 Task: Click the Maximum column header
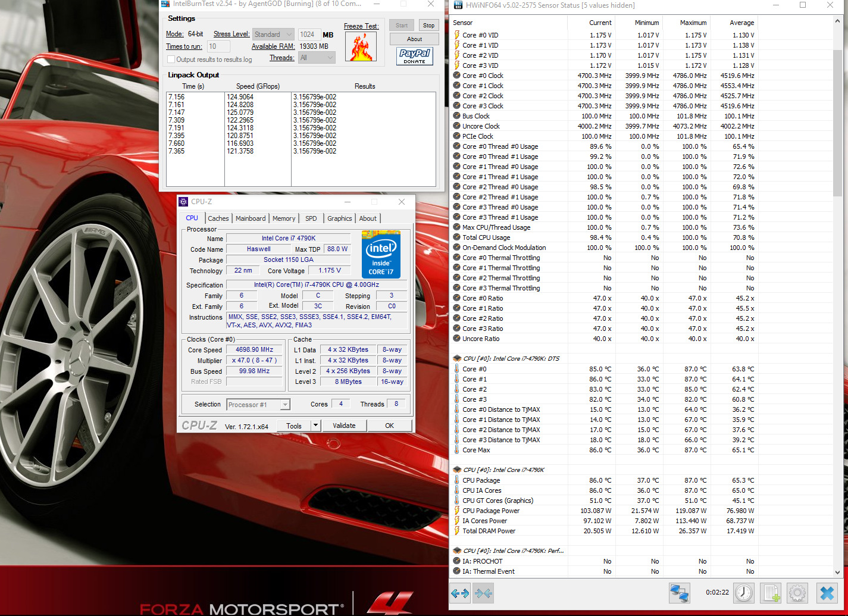point(686,23)
